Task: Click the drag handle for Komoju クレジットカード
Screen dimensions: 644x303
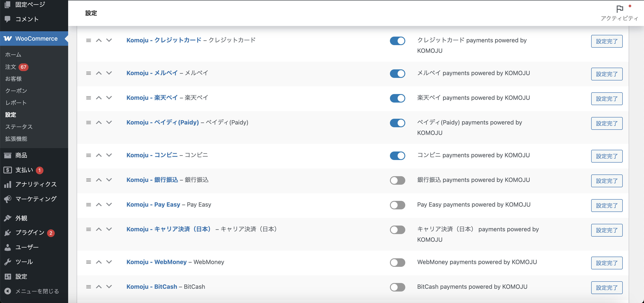Action: 89,40
